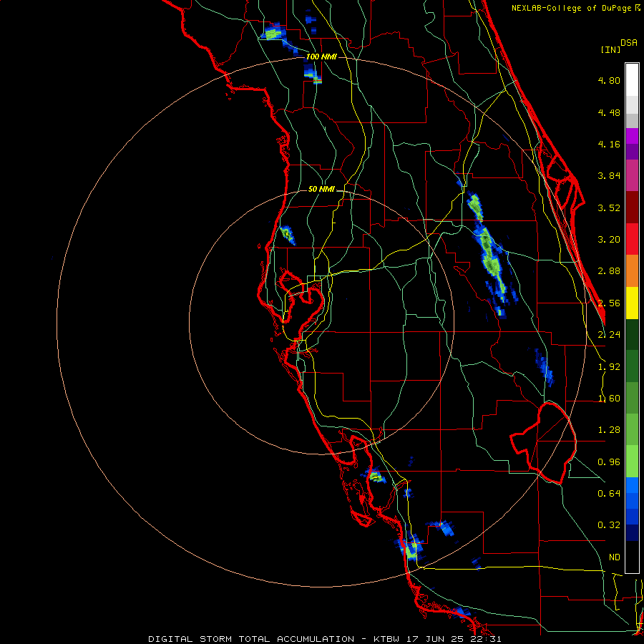This screenshot has height=644, width=644.
Task: Pick the white swatch atop the legend
Action: [632, 80]
